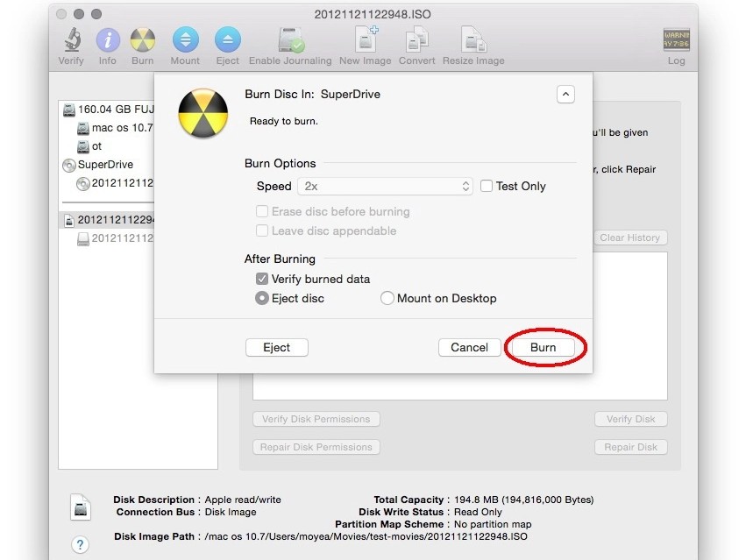Click the Burn toolbar icon
Image resolution: width=746 pixels, height=560 pixels.
pyautogui.click(x=142, y=39)
